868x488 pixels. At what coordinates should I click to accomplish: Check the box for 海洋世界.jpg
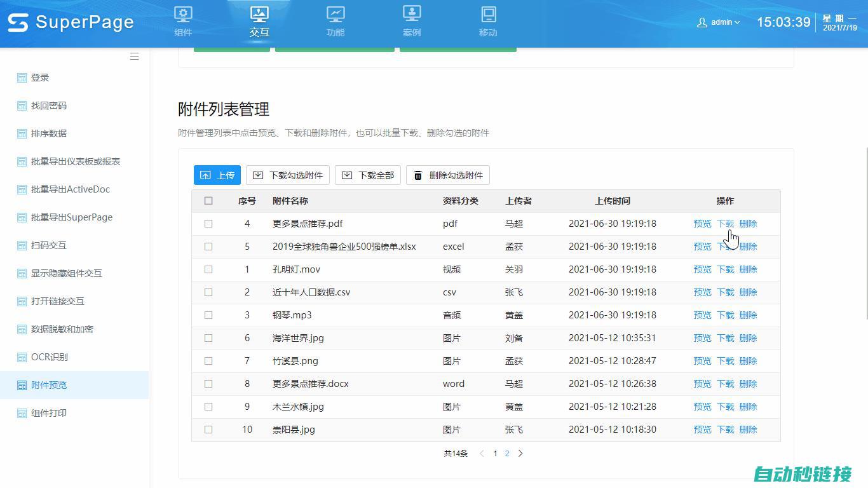208,338
